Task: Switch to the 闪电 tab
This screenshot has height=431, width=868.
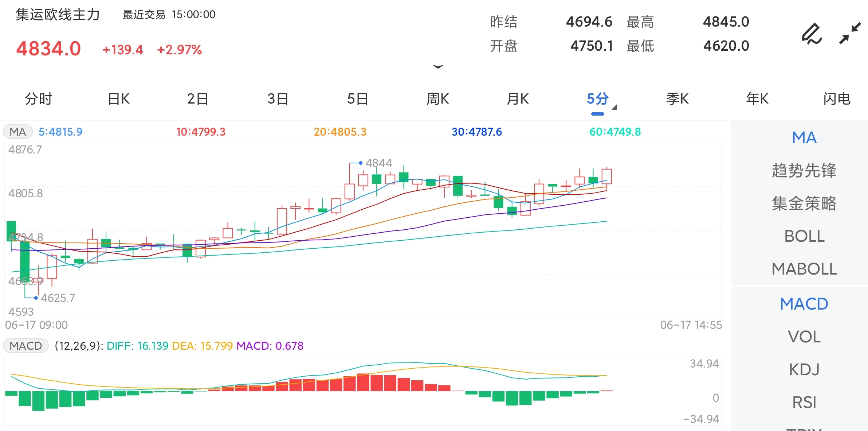Action: 837,99
